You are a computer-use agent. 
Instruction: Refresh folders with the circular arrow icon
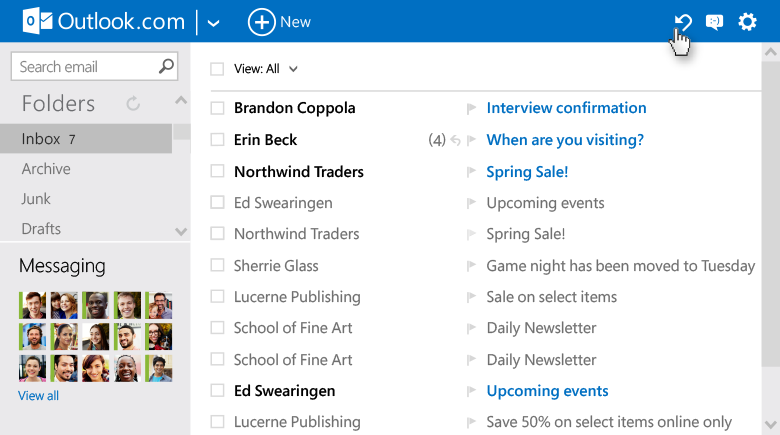[133, 103]
